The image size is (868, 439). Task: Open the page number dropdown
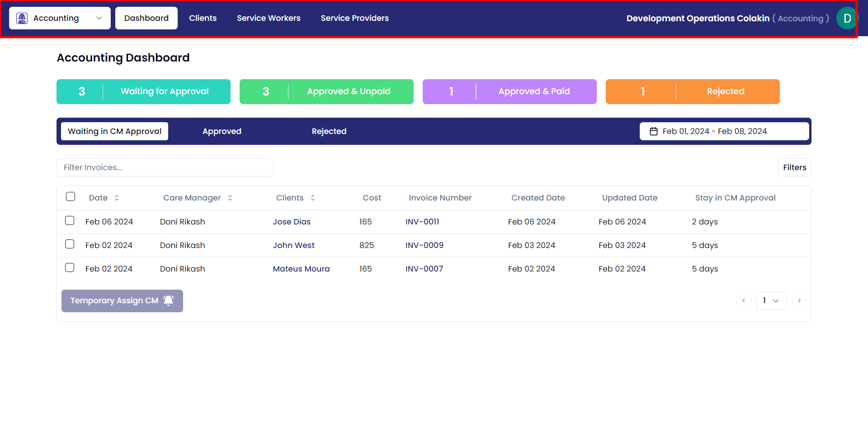coord(771,301)
